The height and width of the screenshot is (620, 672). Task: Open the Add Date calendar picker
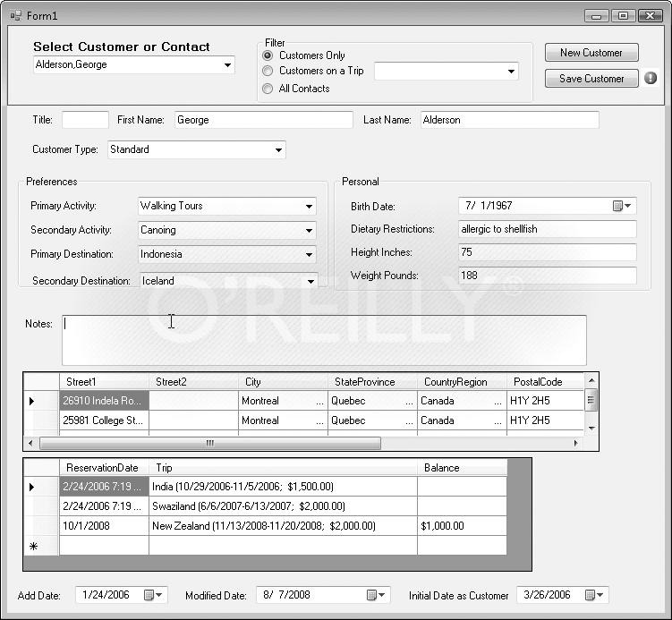(x=153, y=595)
